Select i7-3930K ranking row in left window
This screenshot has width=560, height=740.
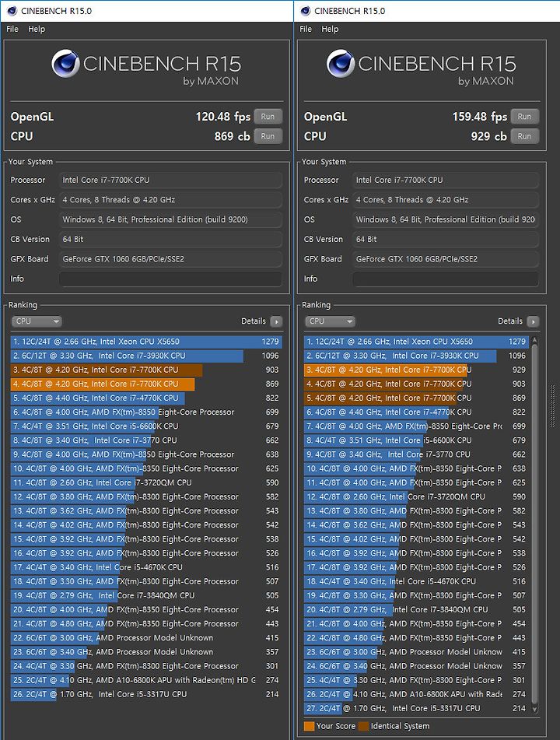146,356
